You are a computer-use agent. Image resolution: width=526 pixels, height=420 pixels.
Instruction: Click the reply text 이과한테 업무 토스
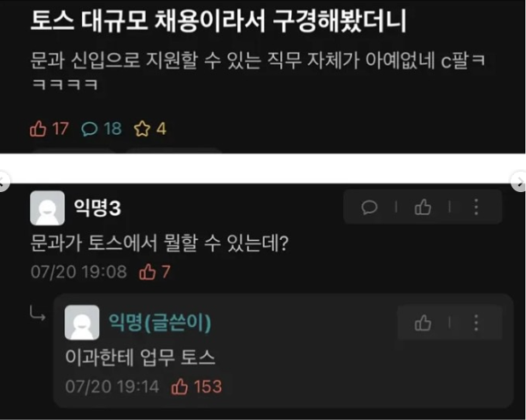click(x=140, y=358)
